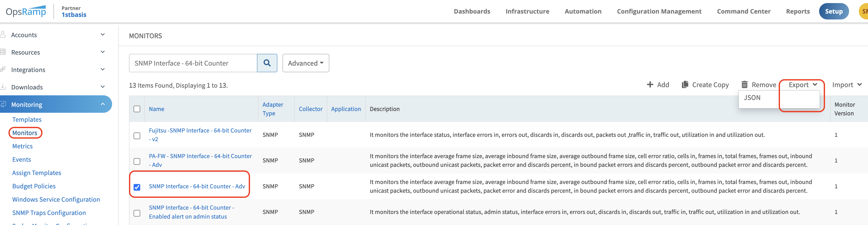Click the Create Copy documents icon
The height and width of the screenshot is (225, 868).
point(685,85)
